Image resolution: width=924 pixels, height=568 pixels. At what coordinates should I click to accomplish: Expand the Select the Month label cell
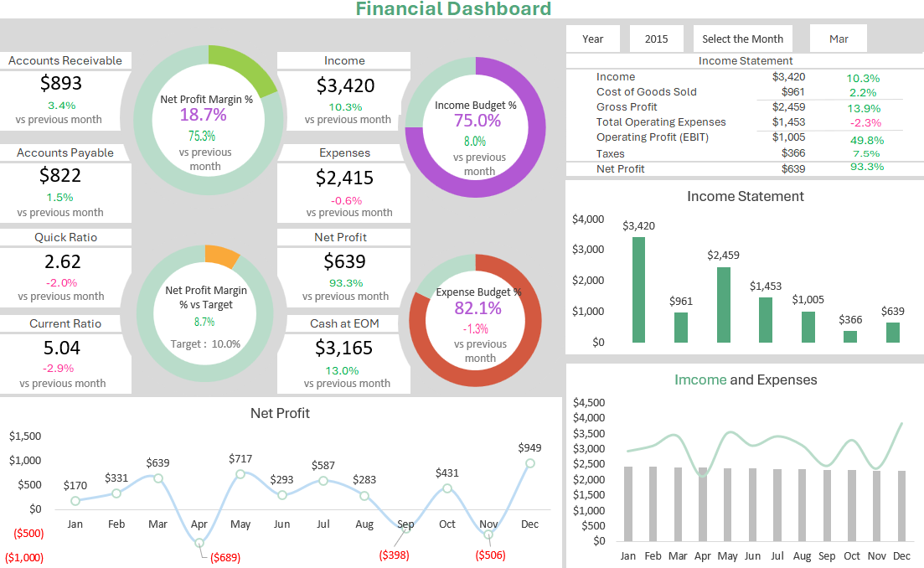[742, 39]
